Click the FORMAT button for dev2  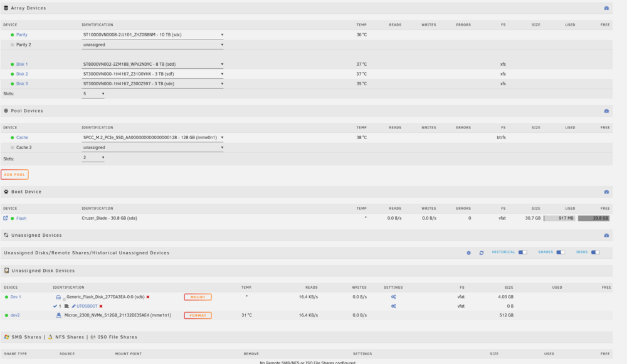point(198,315)
